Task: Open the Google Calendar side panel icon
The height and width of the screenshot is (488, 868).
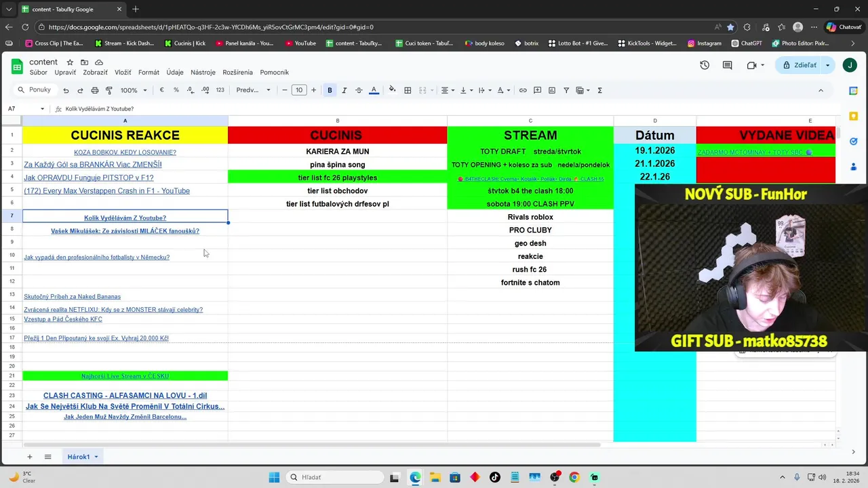Action: pyautogui.click(x=854, y=91)
